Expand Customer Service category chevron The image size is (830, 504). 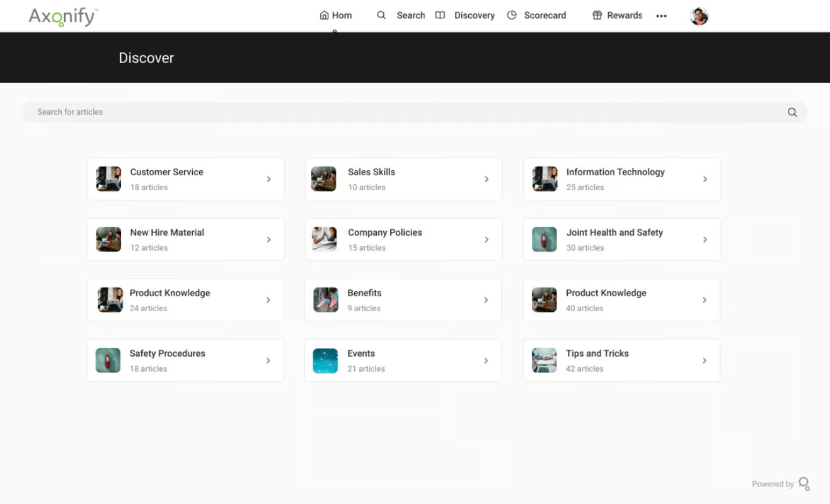(268, 179)
